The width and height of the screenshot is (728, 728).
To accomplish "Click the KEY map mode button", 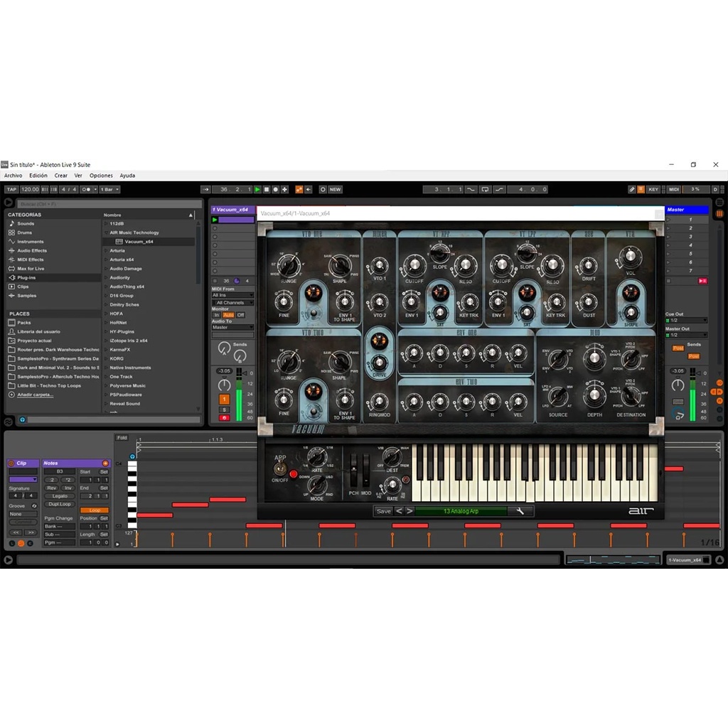I will (x=654, y=189).
